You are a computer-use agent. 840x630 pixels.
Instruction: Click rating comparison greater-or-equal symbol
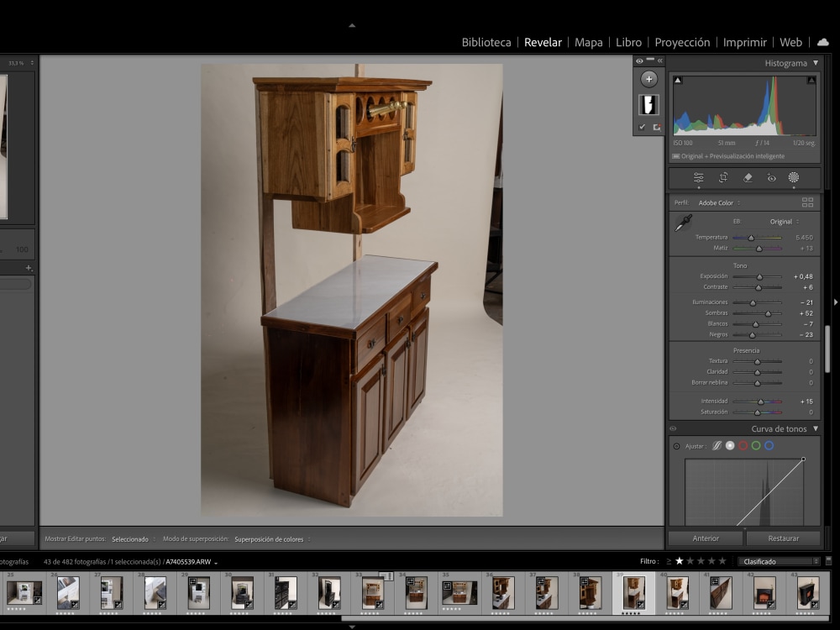(669, 561)
